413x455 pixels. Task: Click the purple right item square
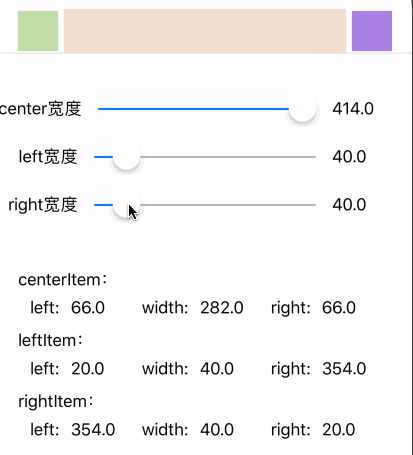coord(372,31)
